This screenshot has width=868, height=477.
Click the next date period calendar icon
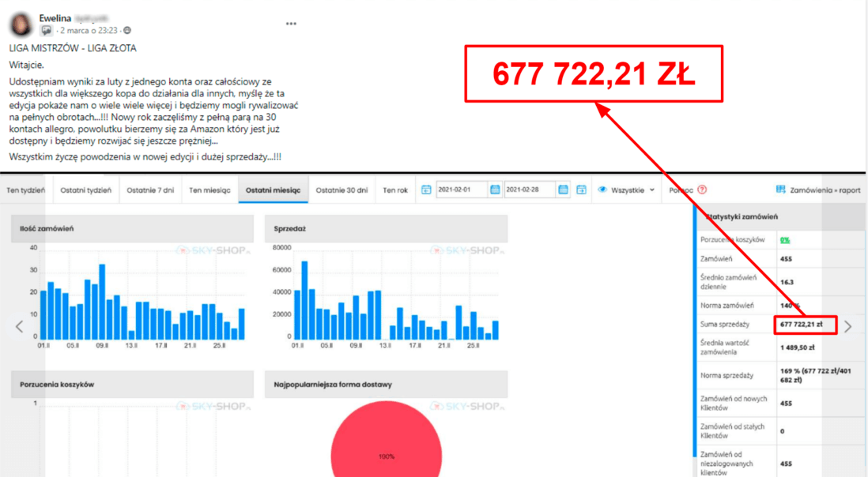[x=581, y=190]
